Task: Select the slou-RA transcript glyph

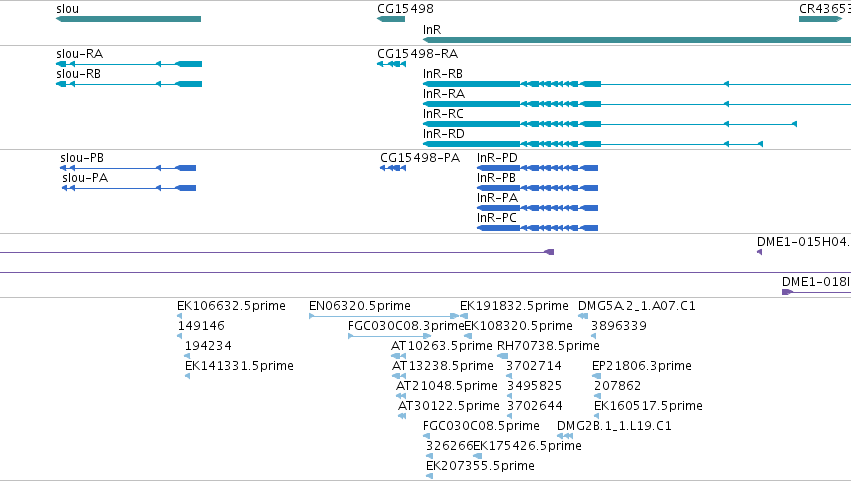Action: [129, 64]
